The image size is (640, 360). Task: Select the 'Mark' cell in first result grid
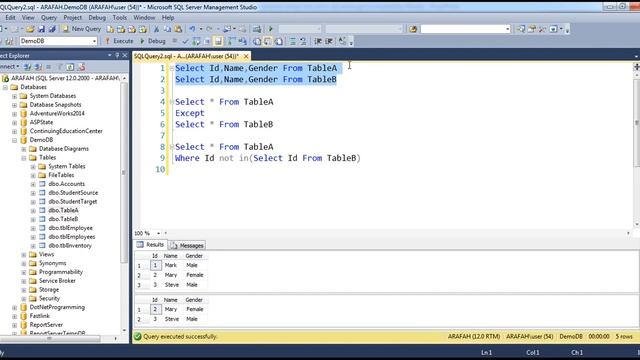click(171, 265)
